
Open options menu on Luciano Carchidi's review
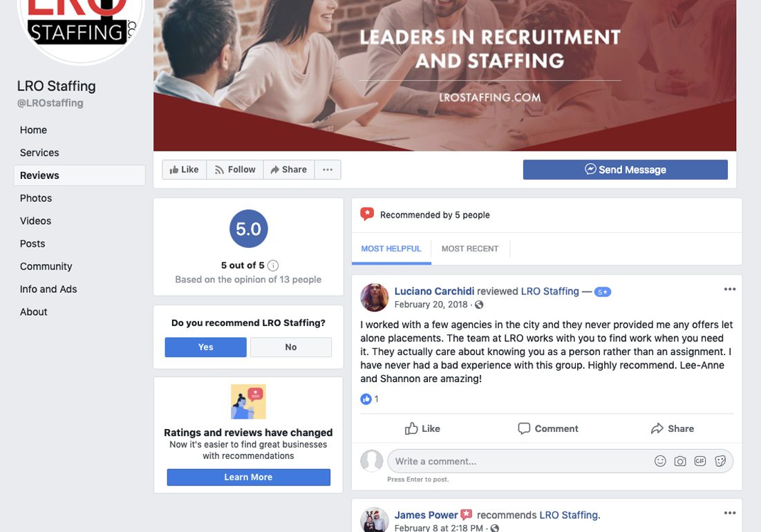pos(729,289)
